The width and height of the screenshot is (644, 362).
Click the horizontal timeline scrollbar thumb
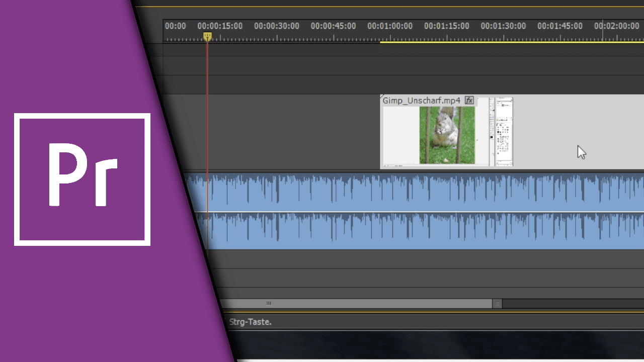pos(355,303)
